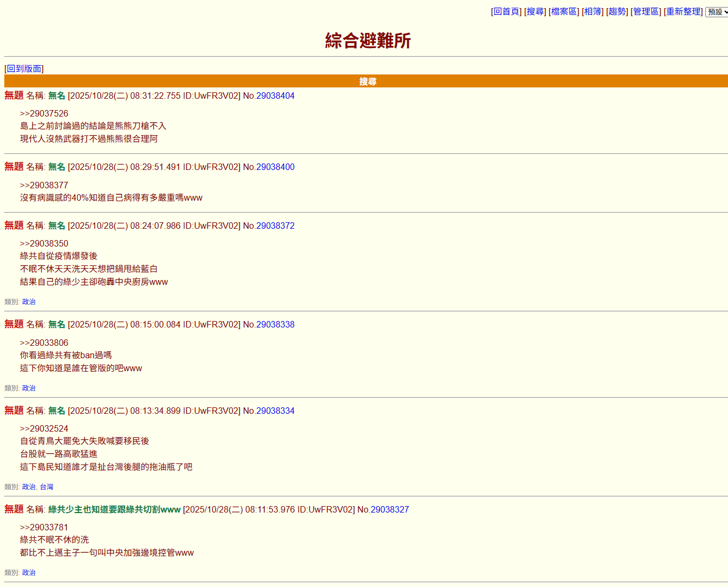This screenshot has width=728, height=587.
Task: Expand the 預設 style dropdown
Action: 717,12
